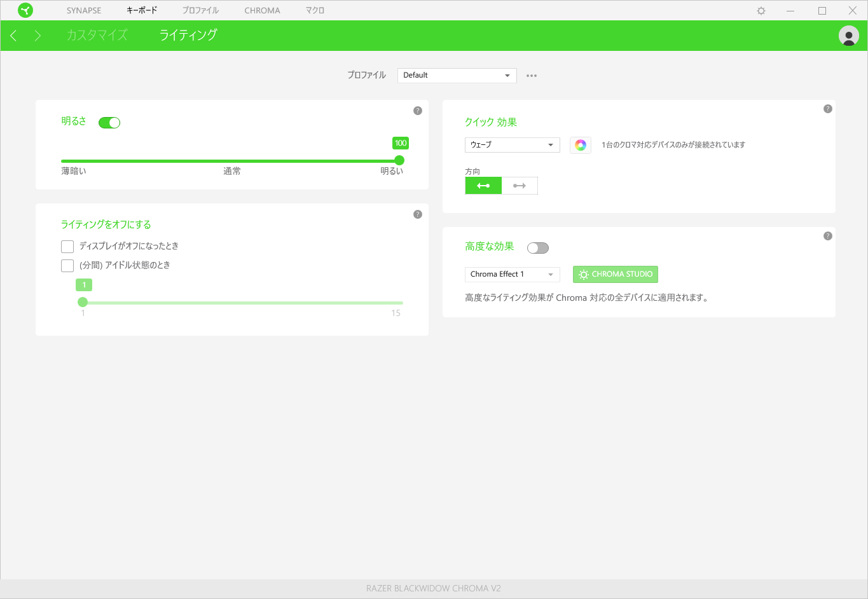Click the 方向 direction label
Screen dimensions: 868x599
point(472,172)
